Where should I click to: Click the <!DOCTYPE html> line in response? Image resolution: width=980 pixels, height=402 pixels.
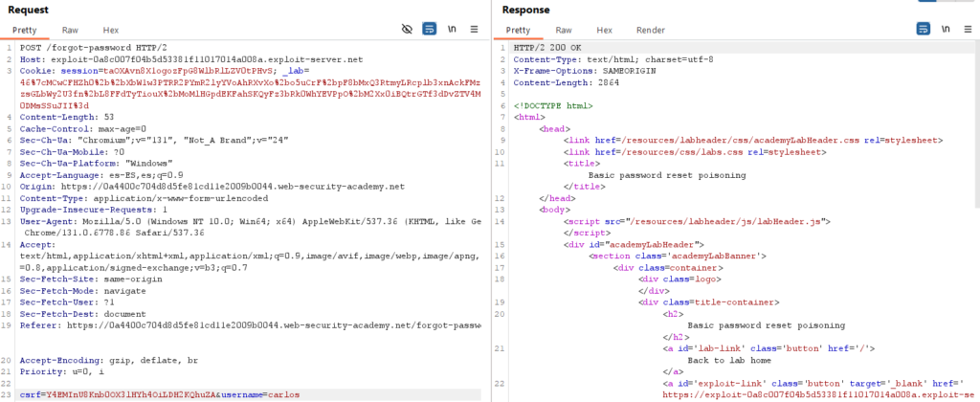pos(553,105)
